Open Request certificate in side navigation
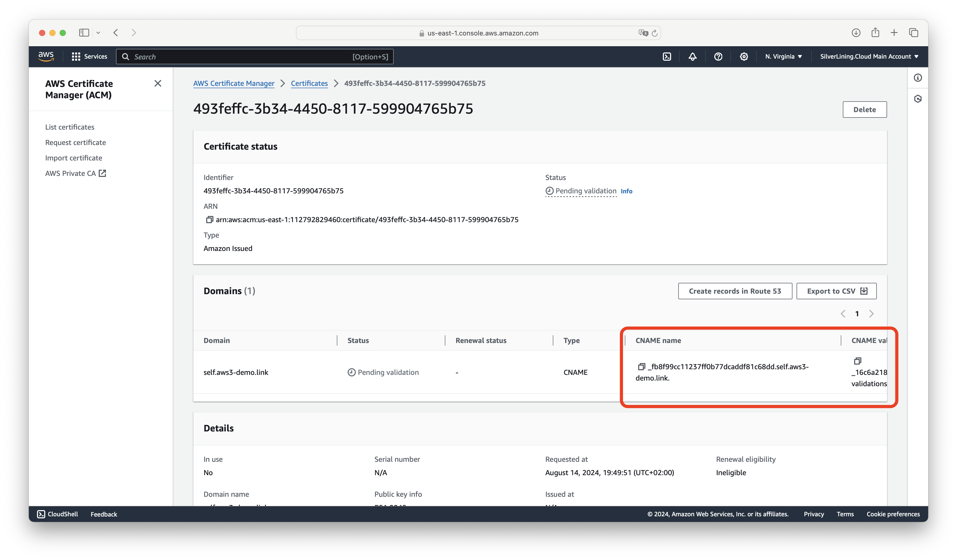This screenshot has width=957, height=560. [x=76, y=142]
